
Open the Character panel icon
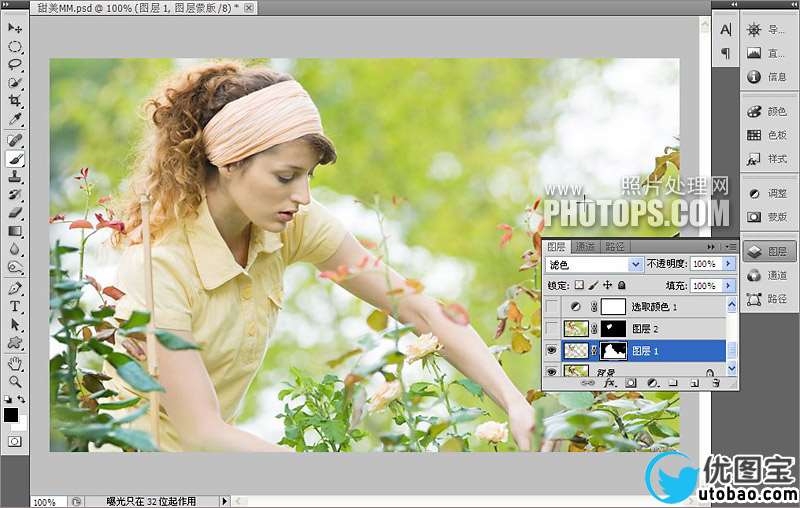click(726, 30)
